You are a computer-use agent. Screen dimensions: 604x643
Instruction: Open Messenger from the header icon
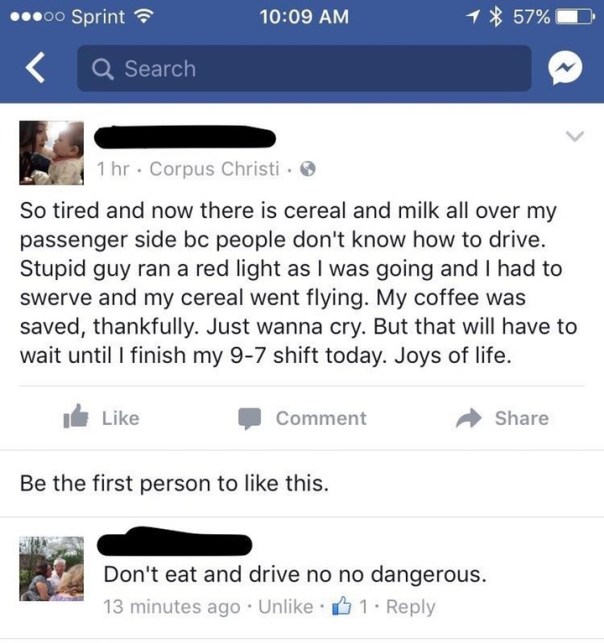(x=565, y=68)
